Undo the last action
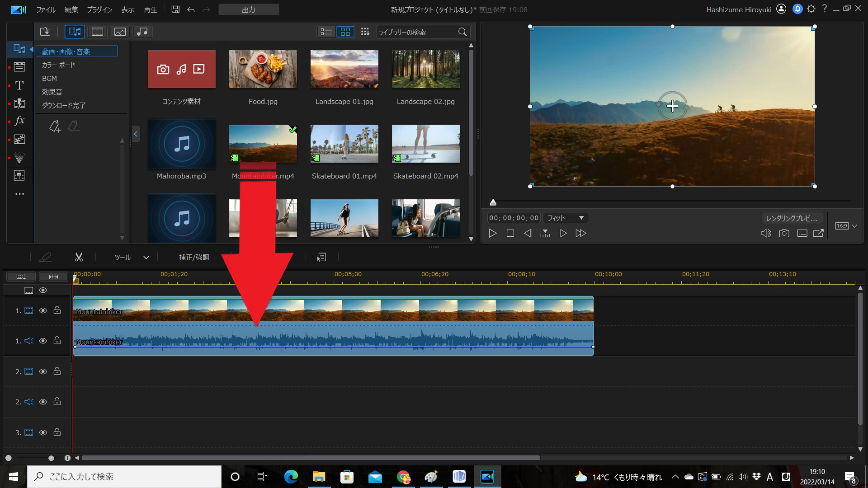 [191, 9]
